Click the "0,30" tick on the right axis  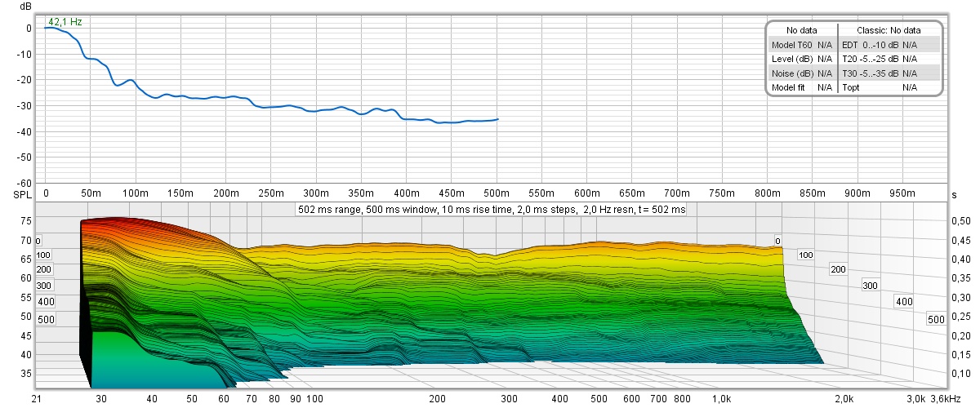(961, 297)
